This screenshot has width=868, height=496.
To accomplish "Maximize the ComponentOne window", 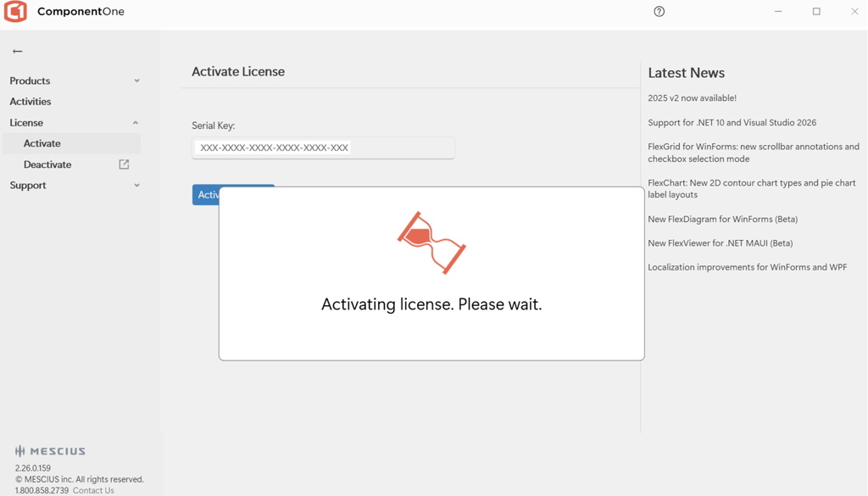I will [x=816, y=12].
